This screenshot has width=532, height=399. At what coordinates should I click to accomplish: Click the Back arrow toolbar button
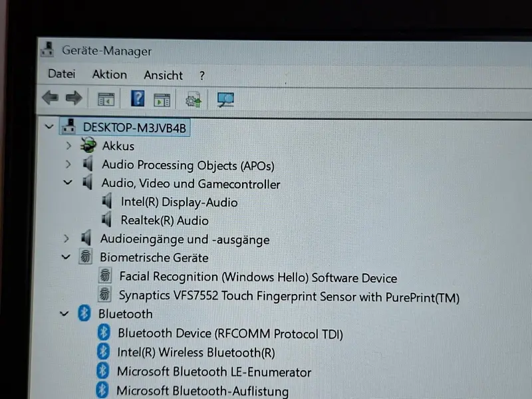coord(51,98)
